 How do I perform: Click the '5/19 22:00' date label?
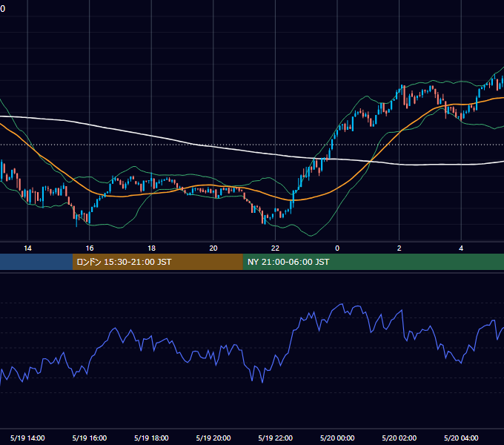coord(276,438)
